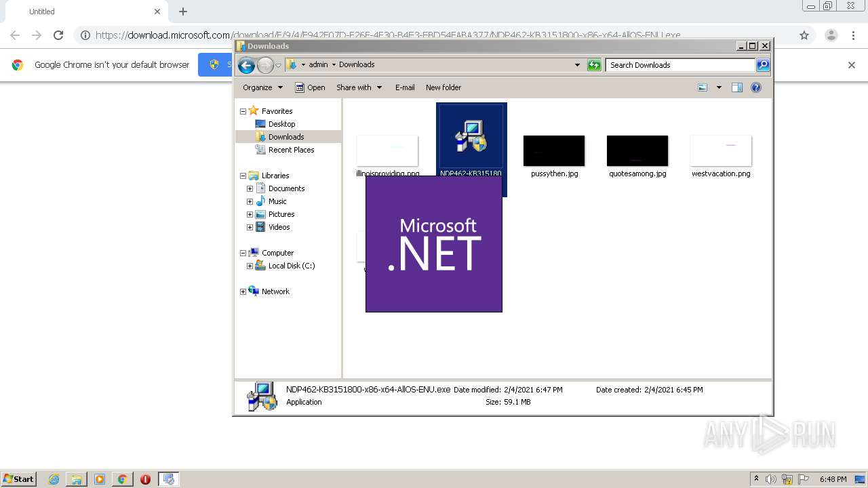868x488 pixels.
Task: Click the Microsoft .NET splash image
Action: tap(434, 244)
